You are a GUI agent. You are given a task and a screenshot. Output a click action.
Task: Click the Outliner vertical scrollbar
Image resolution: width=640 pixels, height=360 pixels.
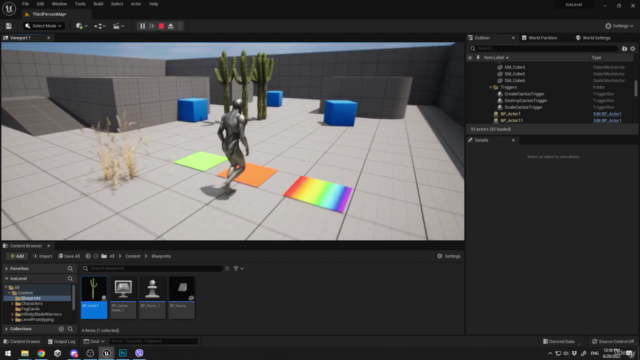636,88
